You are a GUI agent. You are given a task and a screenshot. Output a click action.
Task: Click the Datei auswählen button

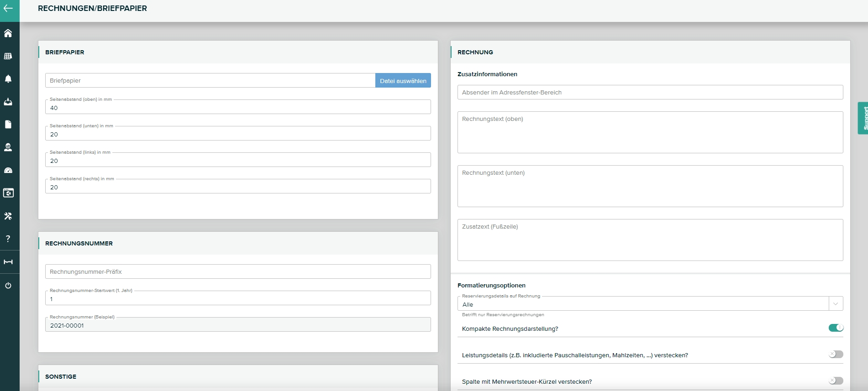coord(403,81)
